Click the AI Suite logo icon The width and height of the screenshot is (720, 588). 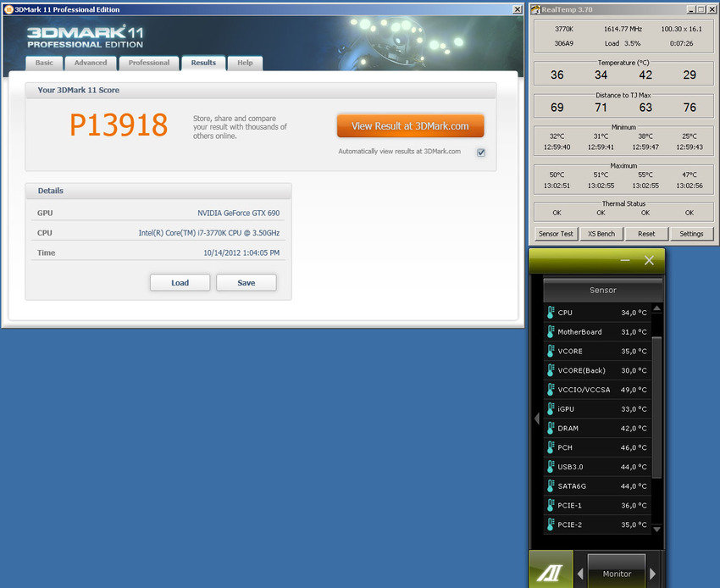(551, 569)
